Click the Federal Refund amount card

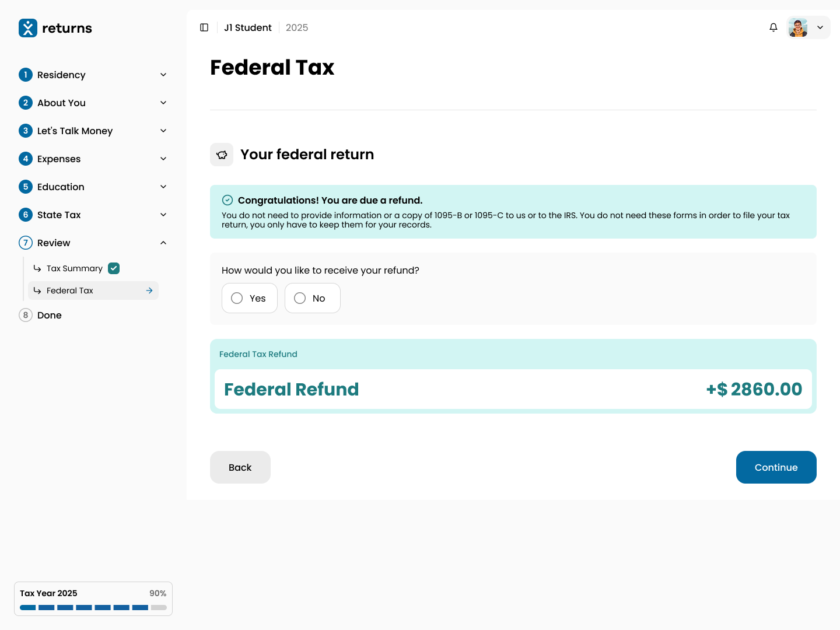click(x=513, y=389)
